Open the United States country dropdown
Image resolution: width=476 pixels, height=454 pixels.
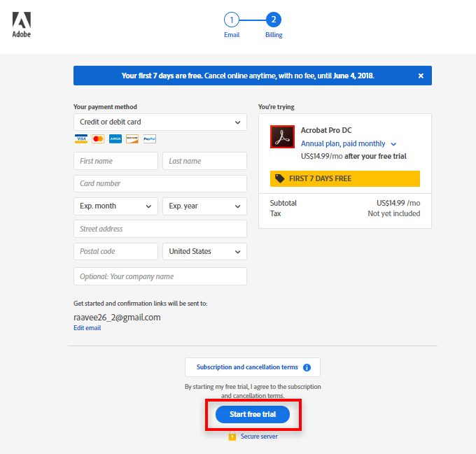tap(204, 252)
